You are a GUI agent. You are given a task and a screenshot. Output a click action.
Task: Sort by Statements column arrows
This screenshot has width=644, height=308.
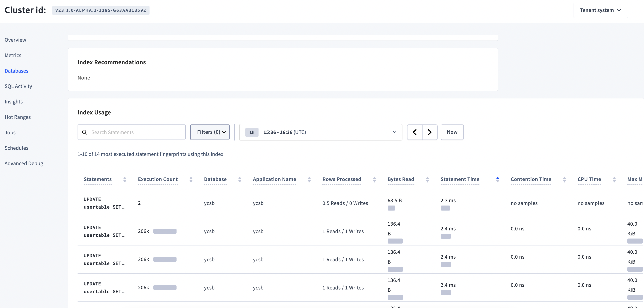[x=125, y=179]
